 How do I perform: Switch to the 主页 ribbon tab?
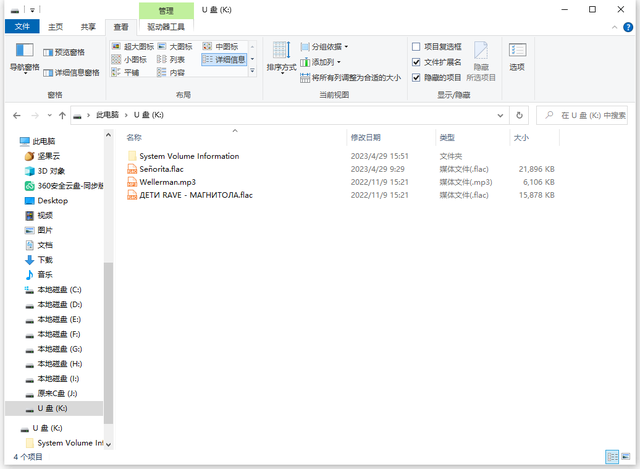click(x=55, y=27)
